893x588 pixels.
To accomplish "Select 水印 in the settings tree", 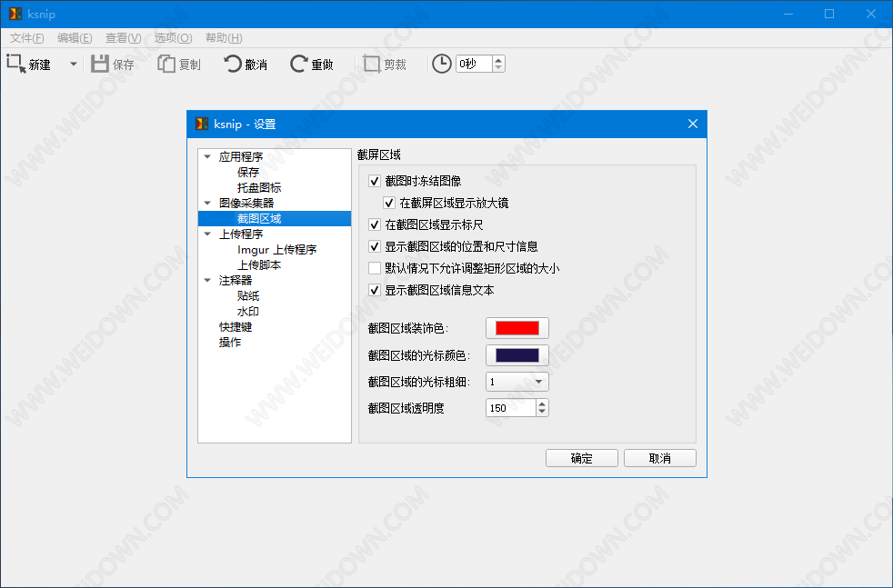I will pos(248,312).
